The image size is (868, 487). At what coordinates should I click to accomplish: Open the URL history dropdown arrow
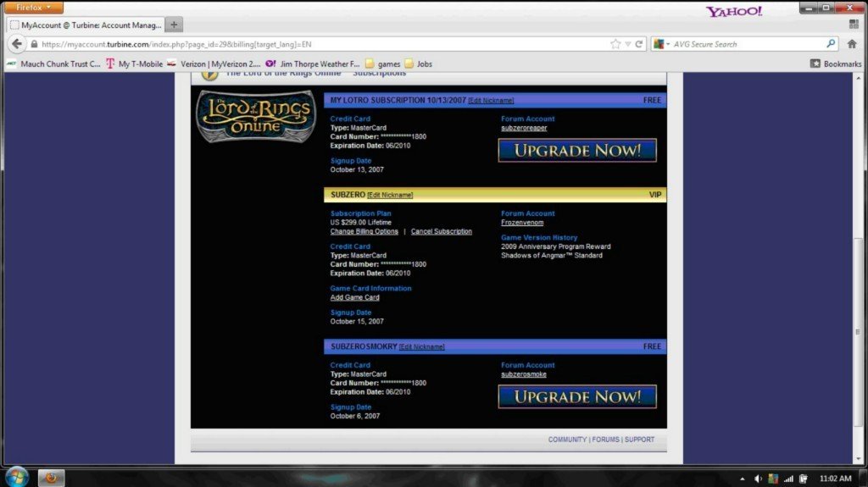pyautogui.click(x=628, y=44)
